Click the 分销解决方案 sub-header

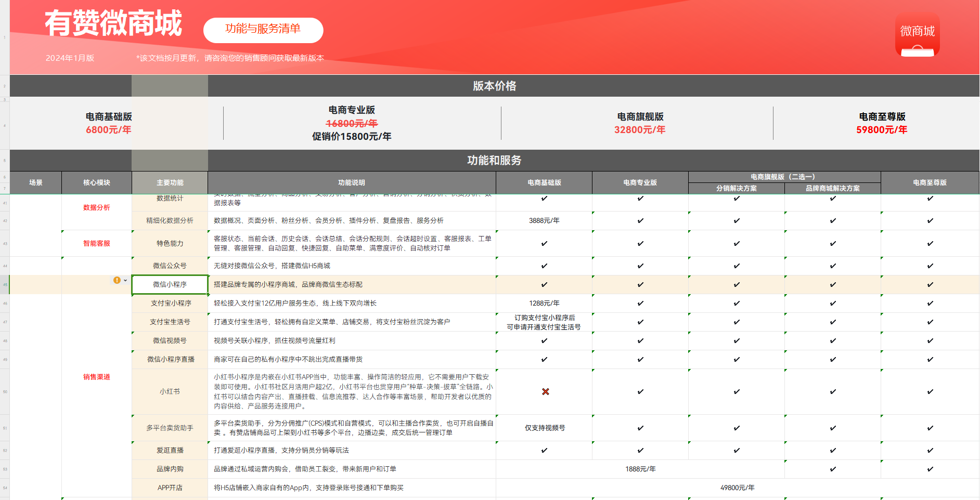737,188
